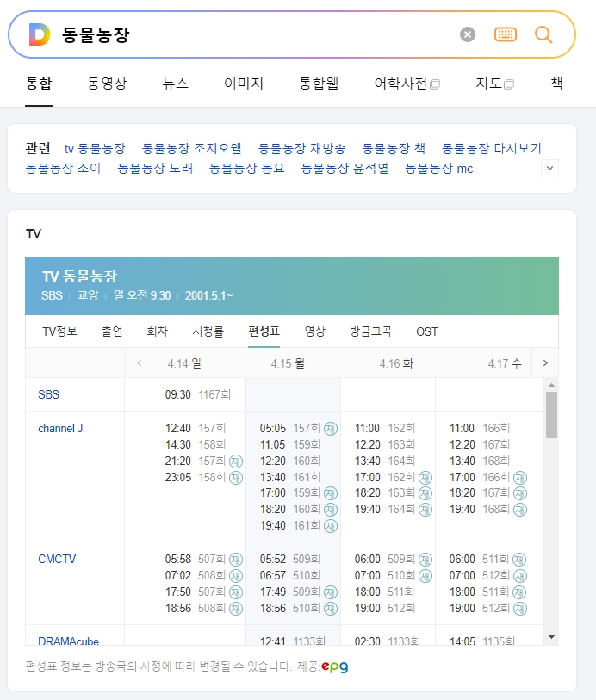Viewport: 596px width, 700px height.
Task: Click 재 rerun icon beside 19:00 512회 Wednesday
Action: pos(520,609)
